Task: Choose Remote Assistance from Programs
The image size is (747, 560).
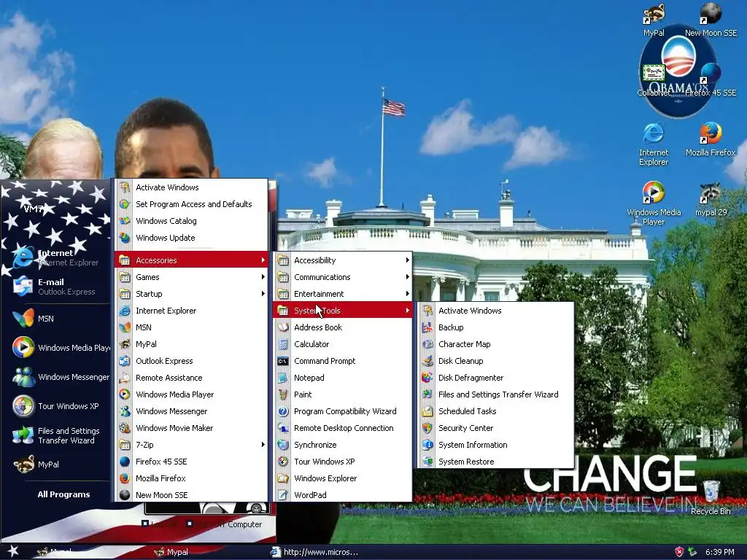Action: [x=192, y=378]
